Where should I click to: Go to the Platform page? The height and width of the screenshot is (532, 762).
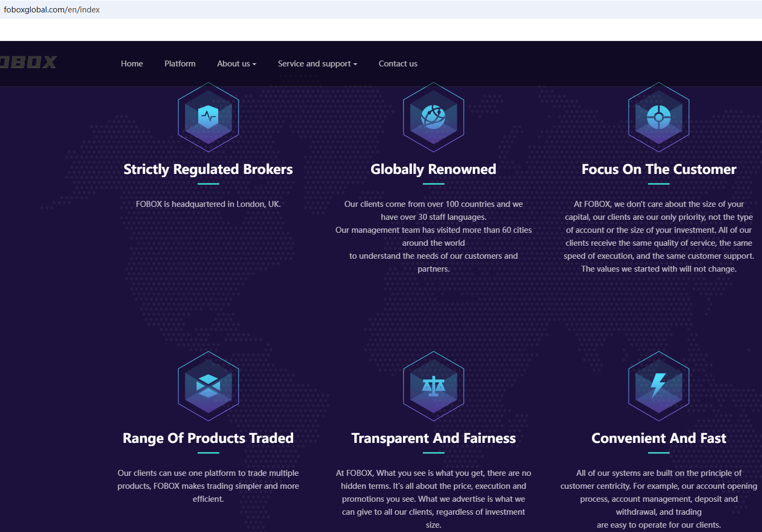pyautogui.click(x=180, y=64)
